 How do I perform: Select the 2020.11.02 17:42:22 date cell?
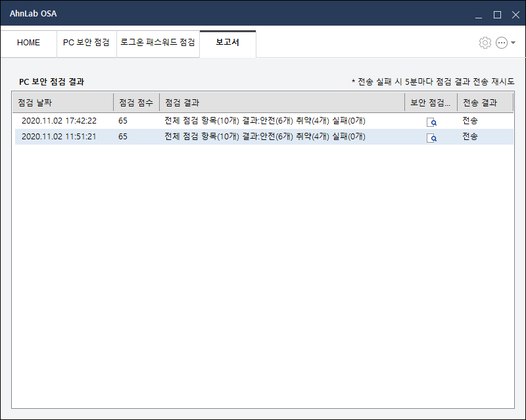click(59, 121)
